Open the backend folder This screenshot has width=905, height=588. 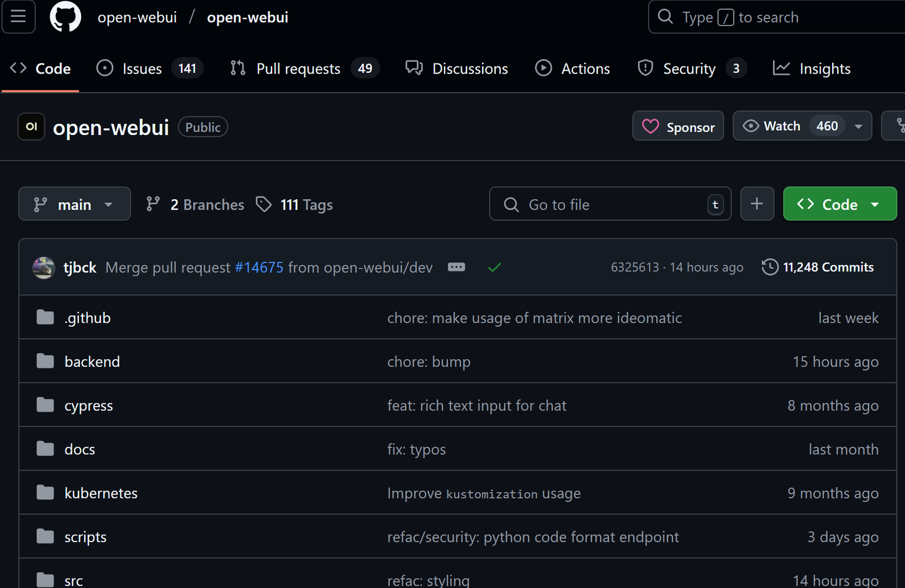[92, 361]
